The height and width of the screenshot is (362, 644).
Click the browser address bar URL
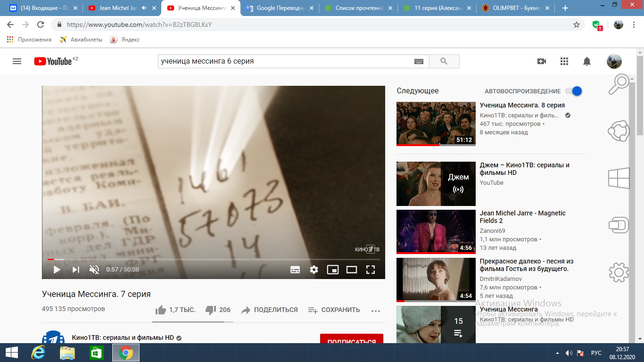point(139,25)
